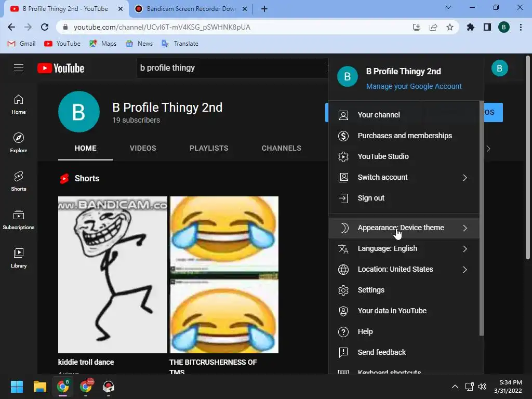This screenshot has width=532, height=399.
Task: Open the tab search dropdown arrow in Chrome
Action: tap(448, 7)
